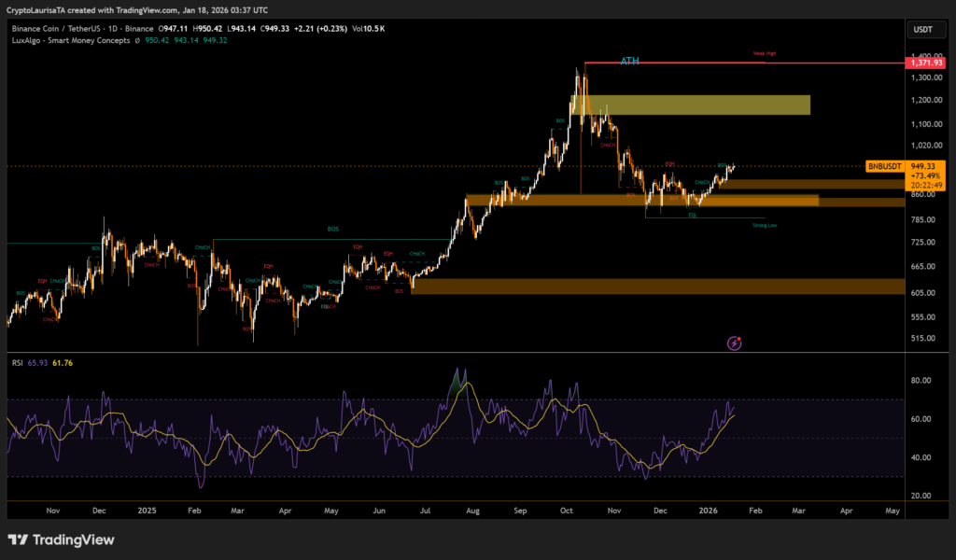956x560 pixels.
Task: Open the USDT currency selector
Action: pos(921,29)
